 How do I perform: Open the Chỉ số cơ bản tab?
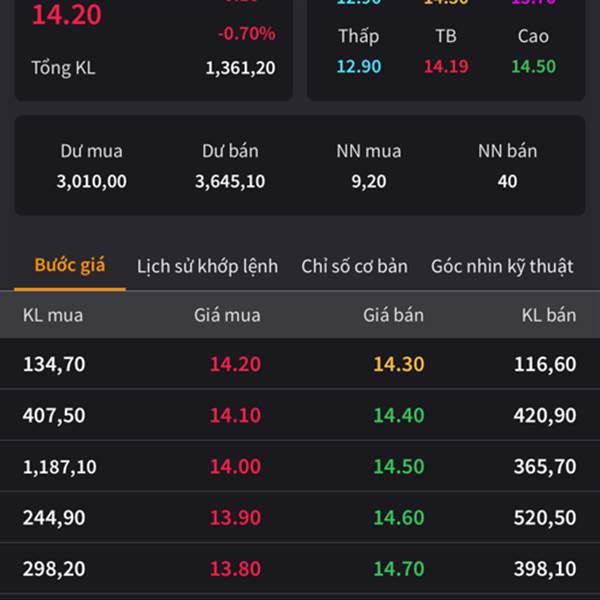point(354,266)
